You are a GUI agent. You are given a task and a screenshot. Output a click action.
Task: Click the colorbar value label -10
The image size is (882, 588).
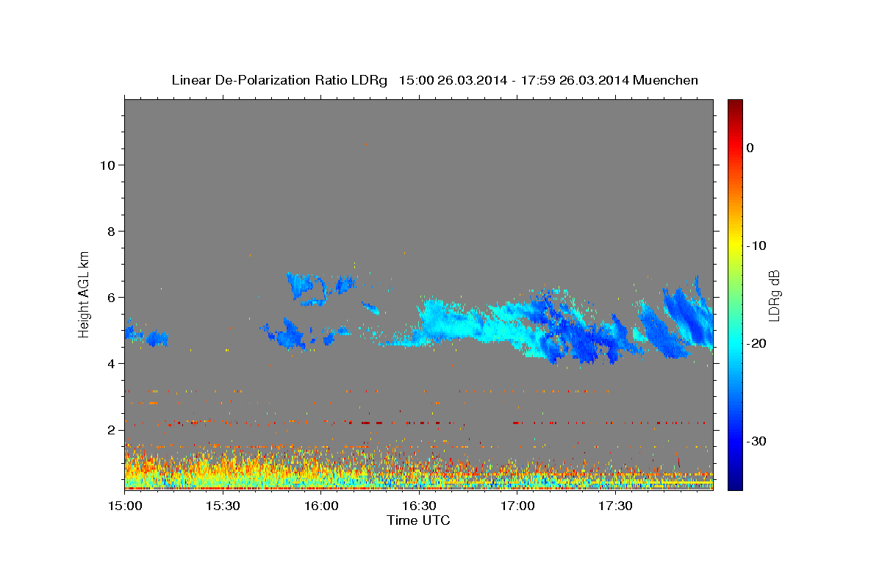pos(756,245)
